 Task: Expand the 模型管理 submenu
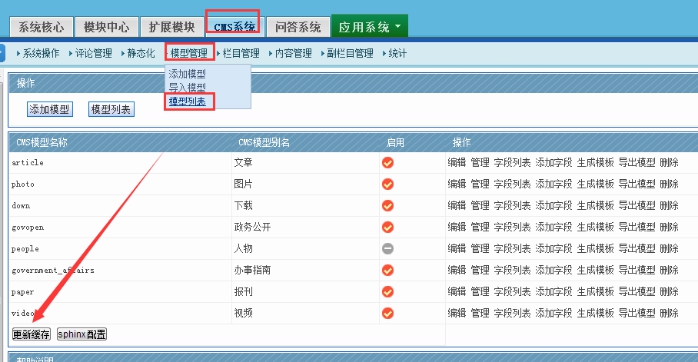coord(189,53)
